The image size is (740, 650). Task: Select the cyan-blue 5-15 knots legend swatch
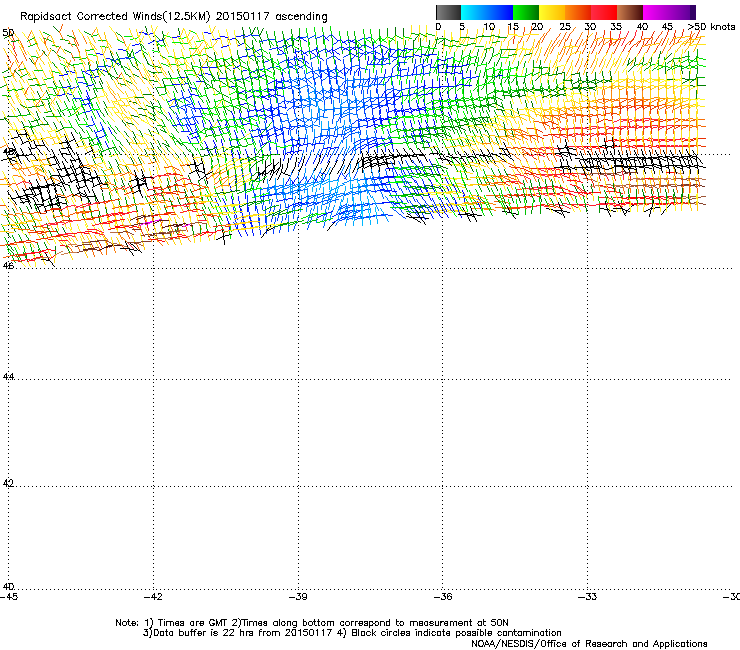click(x=487, y=12)
